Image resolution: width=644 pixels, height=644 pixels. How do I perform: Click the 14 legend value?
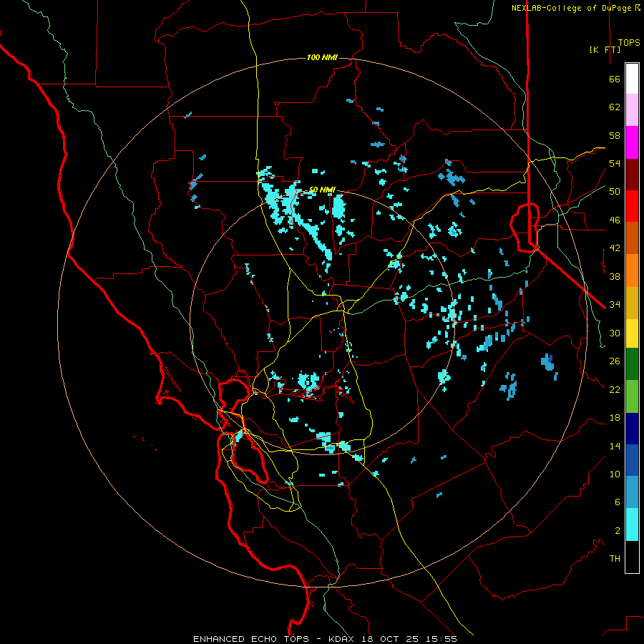coord(615,446)
